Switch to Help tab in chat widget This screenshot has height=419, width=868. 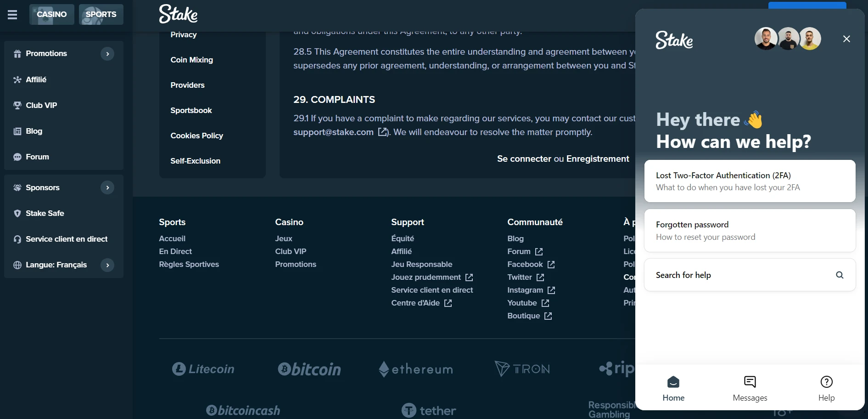[x=826, y=388]
